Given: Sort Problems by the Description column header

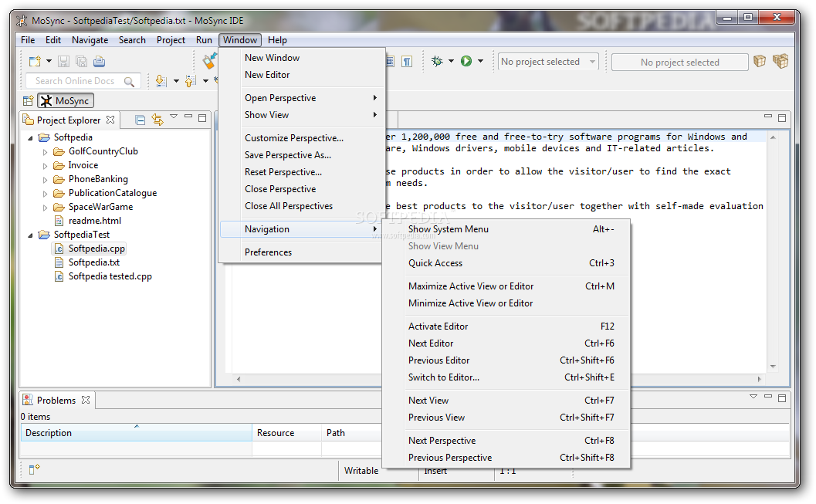Looking at the screenshot, I should [137, 433].
